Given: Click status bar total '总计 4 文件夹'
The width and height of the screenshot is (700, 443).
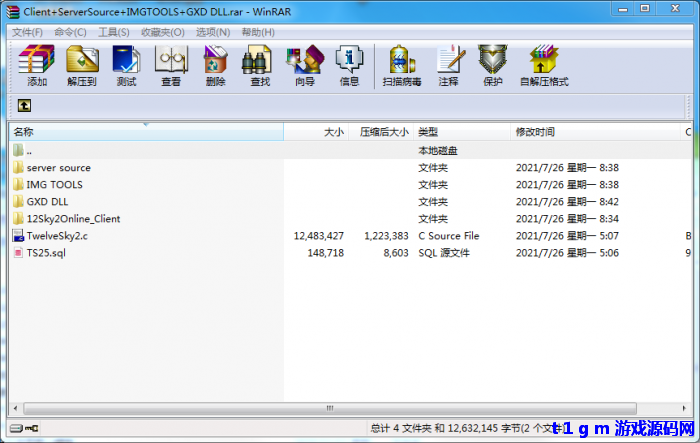Looking at the screenshot, I should (x=401, y=428).
